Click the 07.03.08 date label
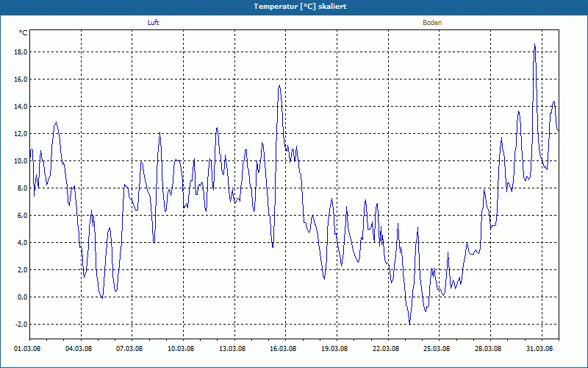The height and width of the screenshot is (368, 588). pos(129,349)
